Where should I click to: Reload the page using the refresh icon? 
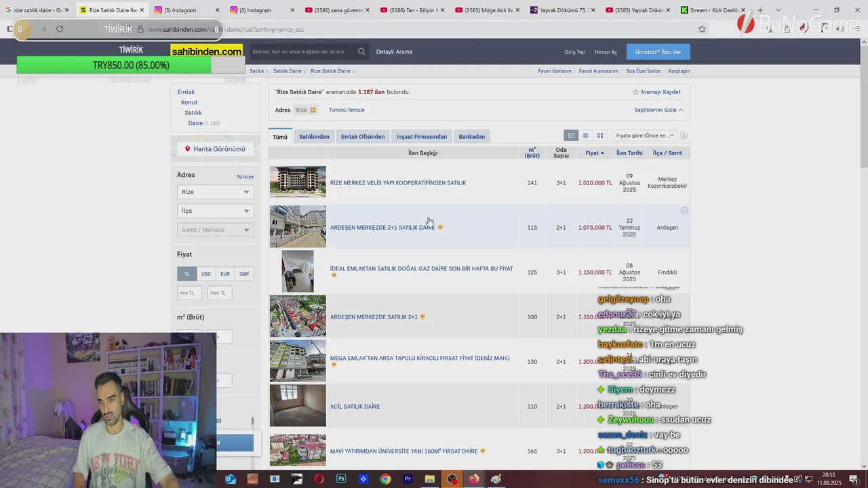(x=60, y=29)
